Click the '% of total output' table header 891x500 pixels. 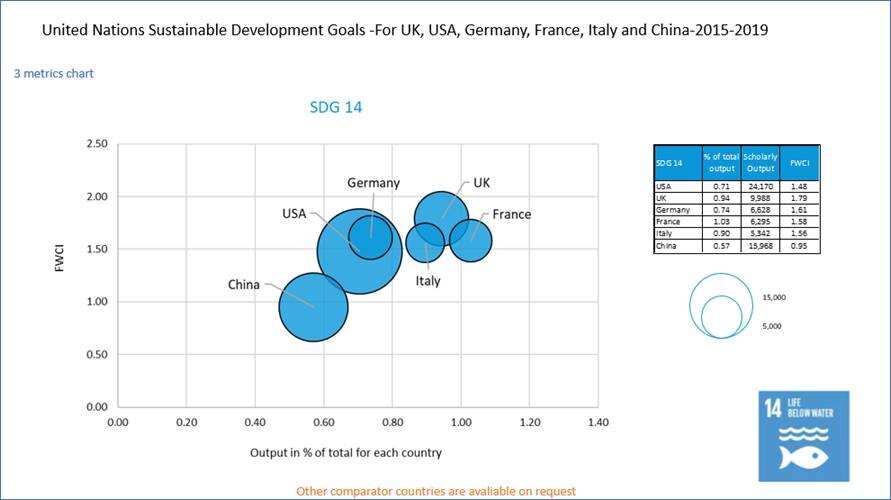pyautogui.click(x=719, y=162)
